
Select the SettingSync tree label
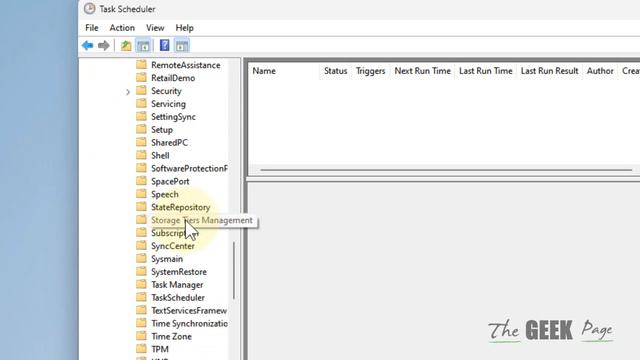(173, 117)
